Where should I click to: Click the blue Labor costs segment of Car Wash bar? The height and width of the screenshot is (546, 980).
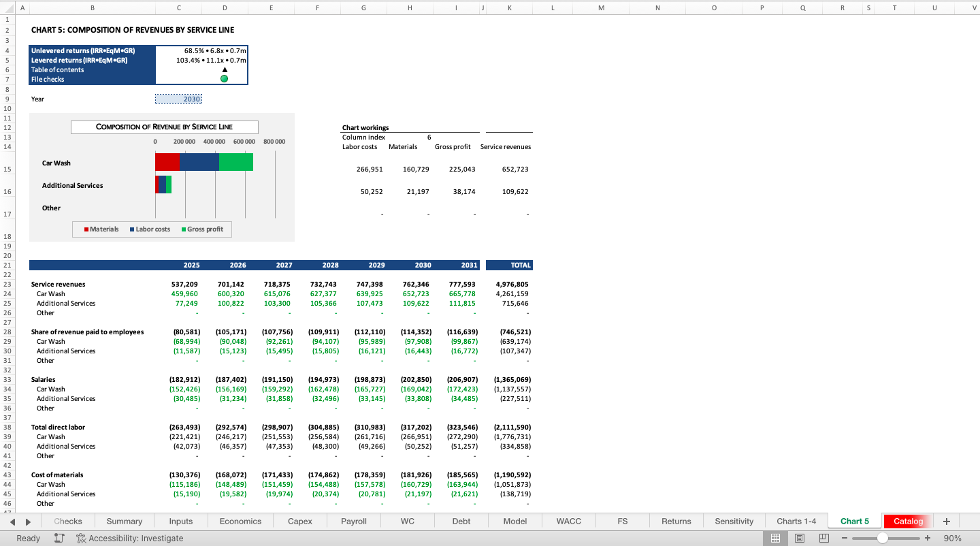tap(199, 162)
